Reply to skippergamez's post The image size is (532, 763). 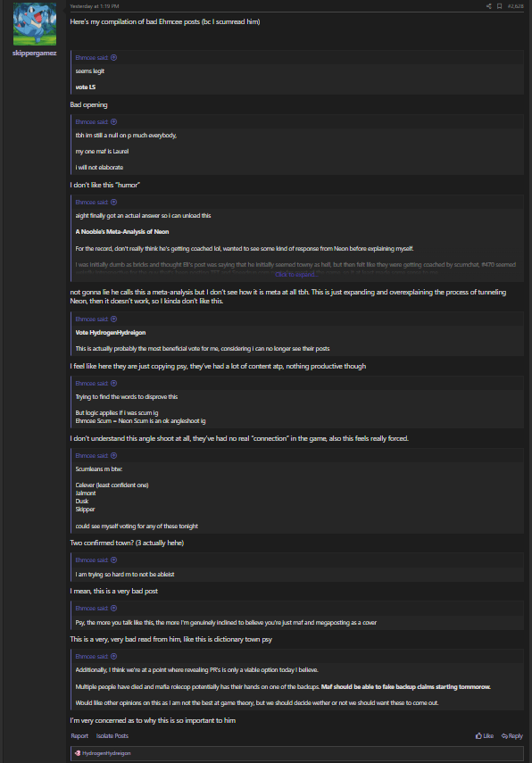click(512, 735)
